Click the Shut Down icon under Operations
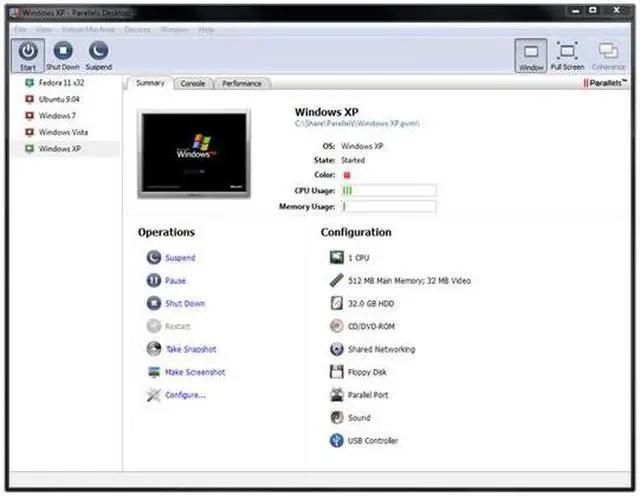Viewport: 640px width, 497px height. pos(154,303)
